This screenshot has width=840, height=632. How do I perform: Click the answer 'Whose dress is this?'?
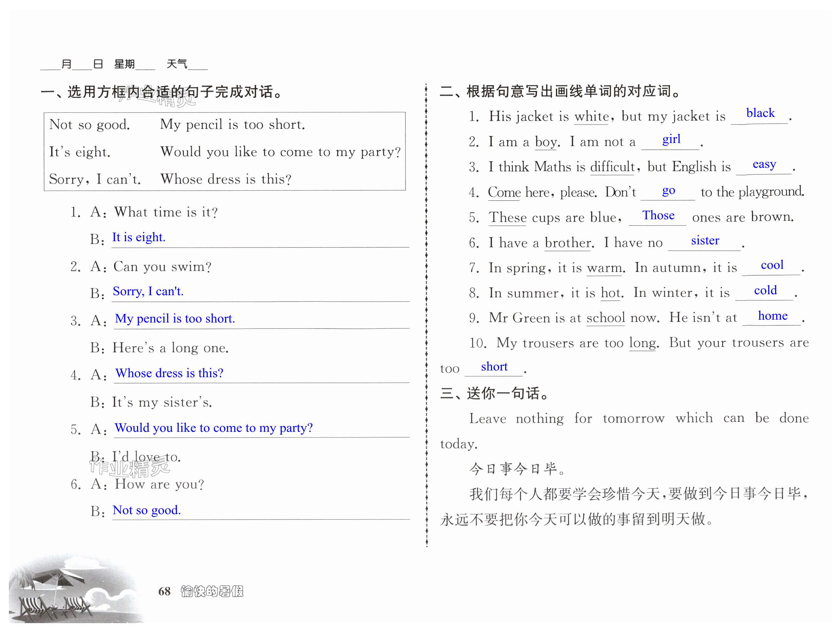click(x=169, y=373)
